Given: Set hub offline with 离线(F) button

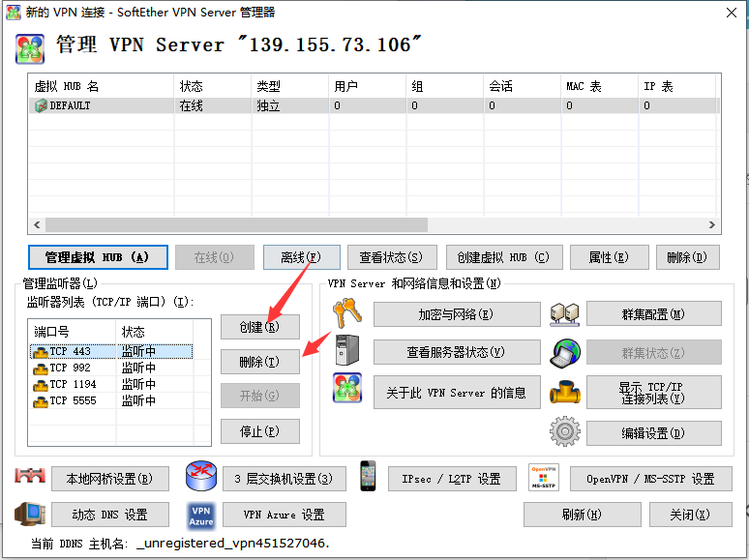Looking at the screenshot, I should (301, 257).
